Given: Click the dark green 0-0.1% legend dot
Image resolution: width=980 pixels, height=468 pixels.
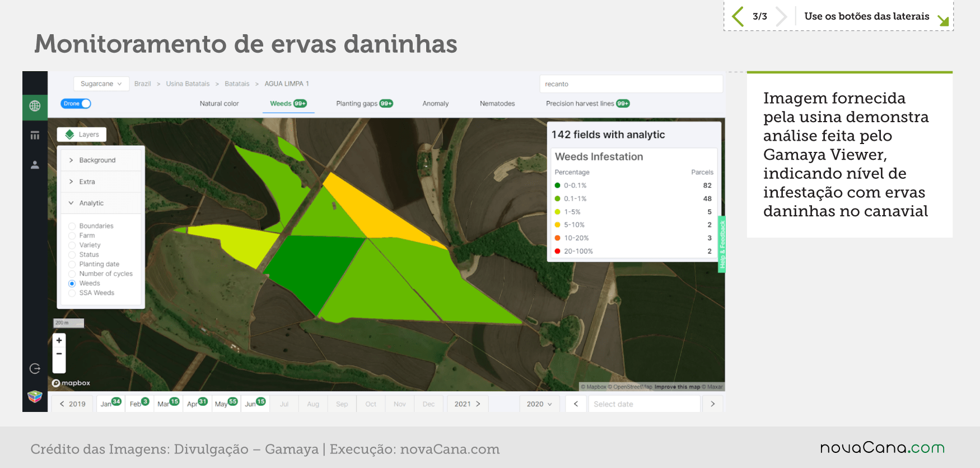Looking at the screenshot, I should point(557,186).
